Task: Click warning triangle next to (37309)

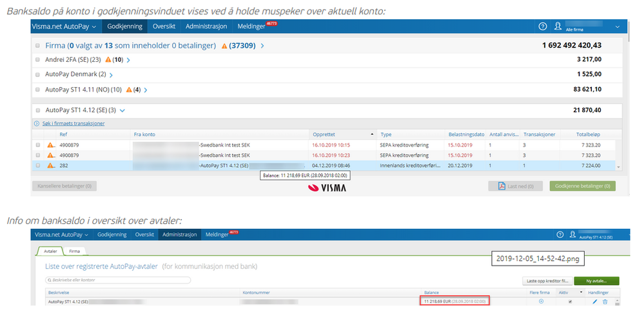Action: pos(224,46)
